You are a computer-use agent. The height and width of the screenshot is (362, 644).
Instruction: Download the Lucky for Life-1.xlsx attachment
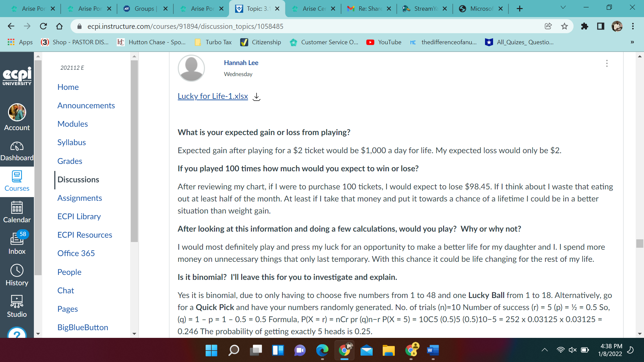(257, 97)
